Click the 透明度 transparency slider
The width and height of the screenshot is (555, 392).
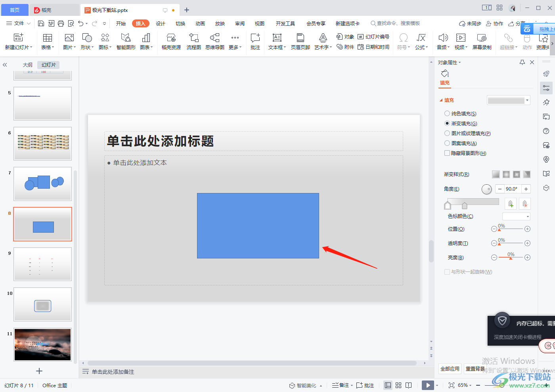pyautogui.click(x=511, y=243)
